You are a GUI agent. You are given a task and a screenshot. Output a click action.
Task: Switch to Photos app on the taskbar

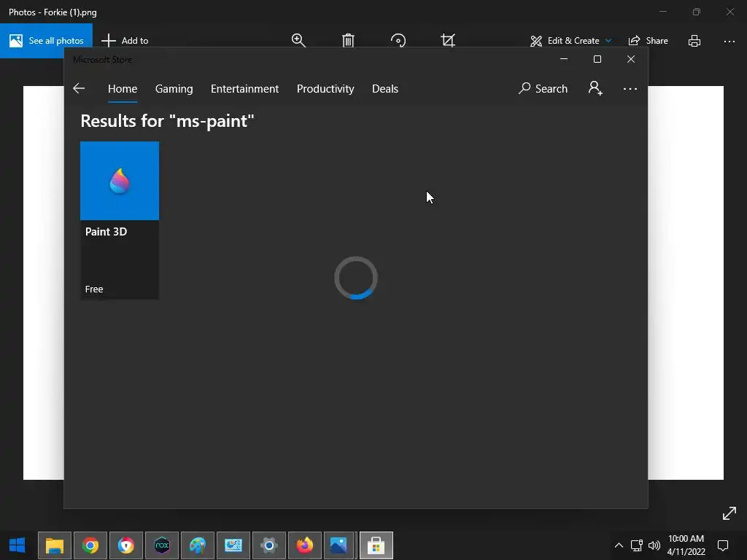point(338,545)
